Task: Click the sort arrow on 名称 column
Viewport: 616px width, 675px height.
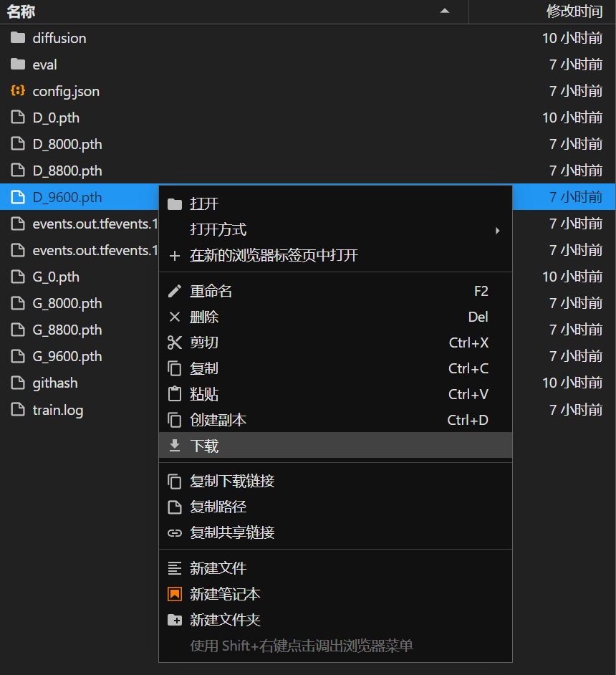Action: click(x=445, y=11)
